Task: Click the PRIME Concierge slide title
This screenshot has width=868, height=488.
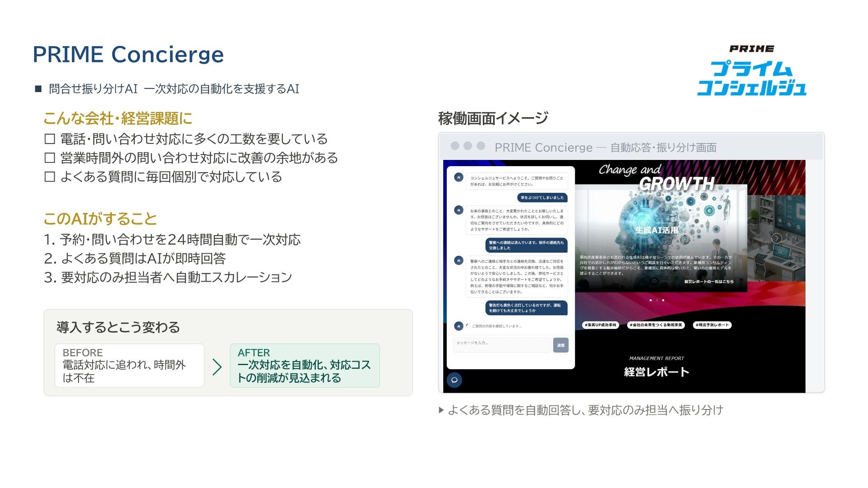Action: (128, 55)
